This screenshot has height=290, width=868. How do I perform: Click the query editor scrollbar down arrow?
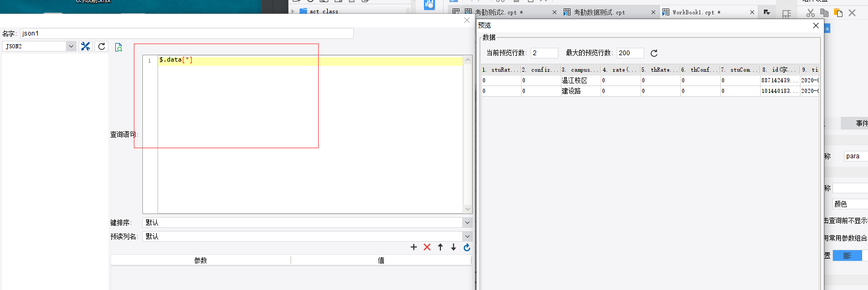[467, 209]
